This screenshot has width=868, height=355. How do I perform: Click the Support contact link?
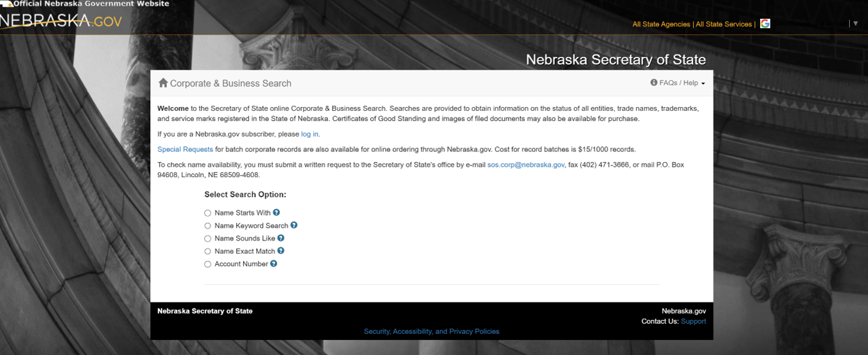click(x=693, y=321)
